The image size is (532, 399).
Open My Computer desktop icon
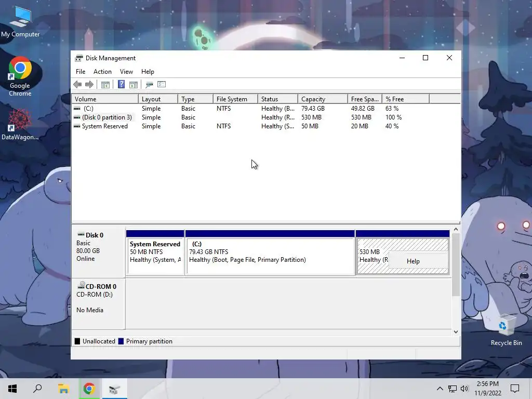pos(20,22)
